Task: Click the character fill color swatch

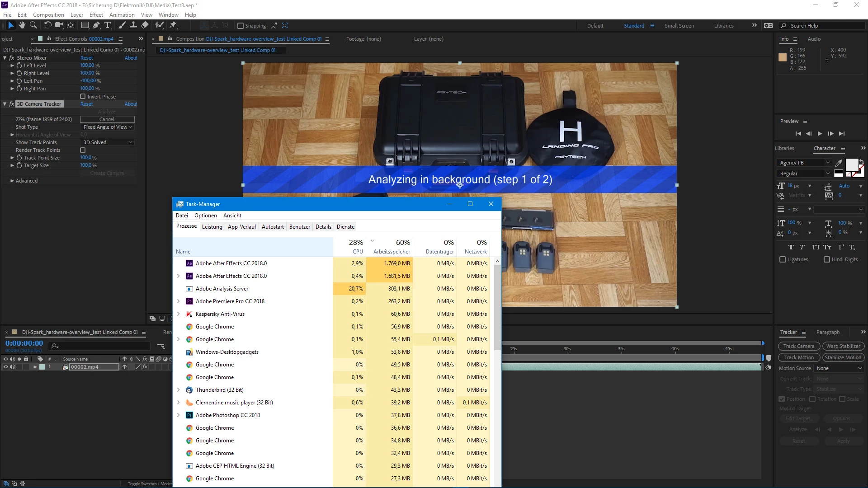Action: pos(851,164)
